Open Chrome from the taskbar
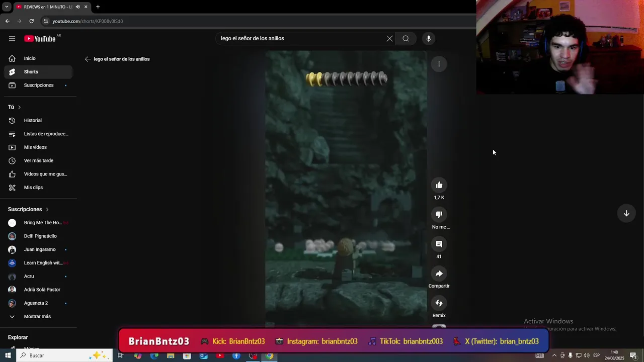 pyautogui.click(x=270, y=356)
